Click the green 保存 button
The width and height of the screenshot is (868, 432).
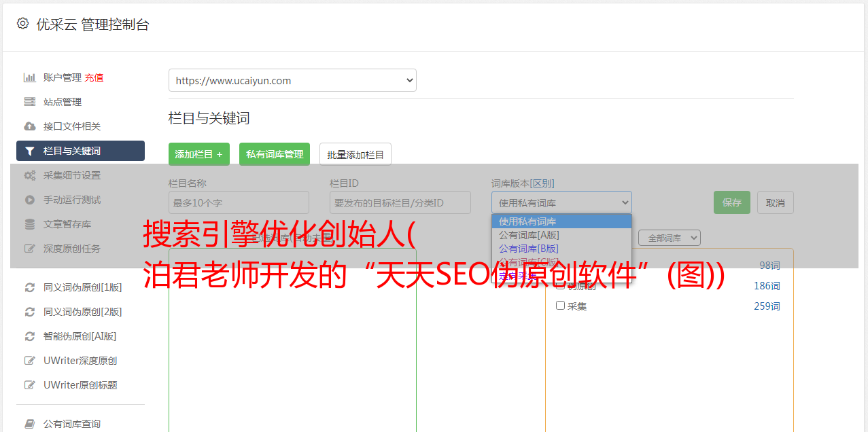[x=732, y=202]
